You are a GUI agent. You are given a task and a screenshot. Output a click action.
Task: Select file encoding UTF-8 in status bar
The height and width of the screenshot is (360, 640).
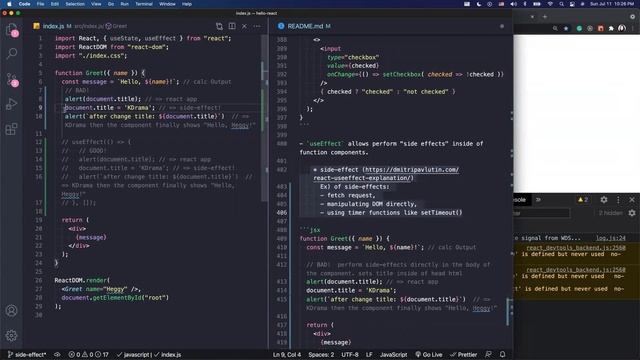[x=350, y=355]
